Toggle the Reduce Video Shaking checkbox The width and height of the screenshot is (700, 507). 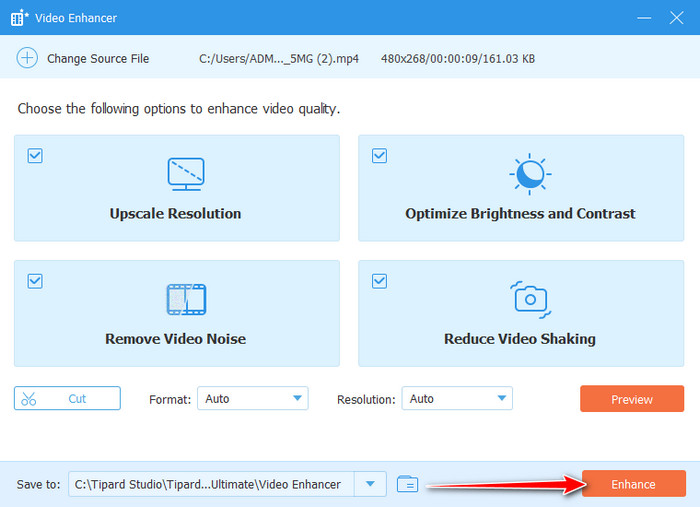click(379, 281)
